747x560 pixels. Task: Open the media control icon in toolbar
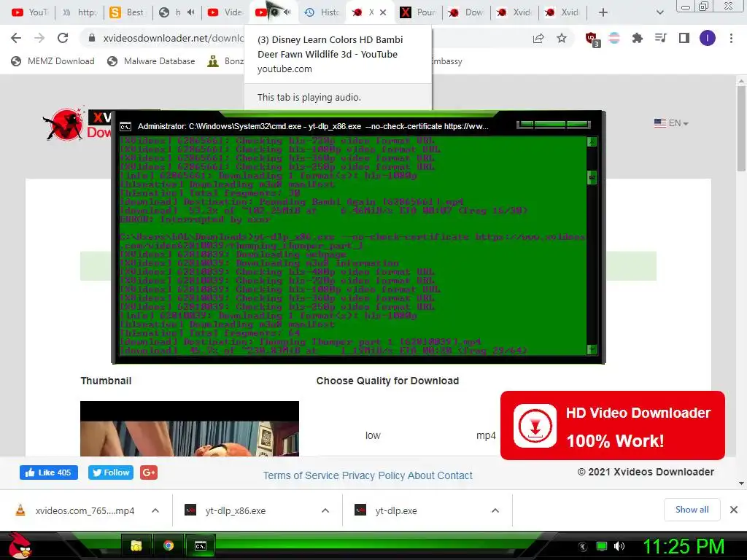pos(661,38)
